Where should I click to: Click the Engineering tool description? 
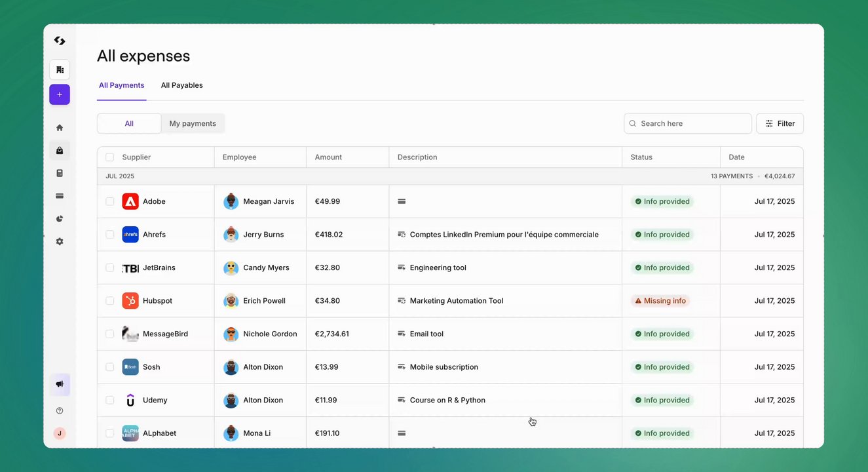tap(438, 268)
